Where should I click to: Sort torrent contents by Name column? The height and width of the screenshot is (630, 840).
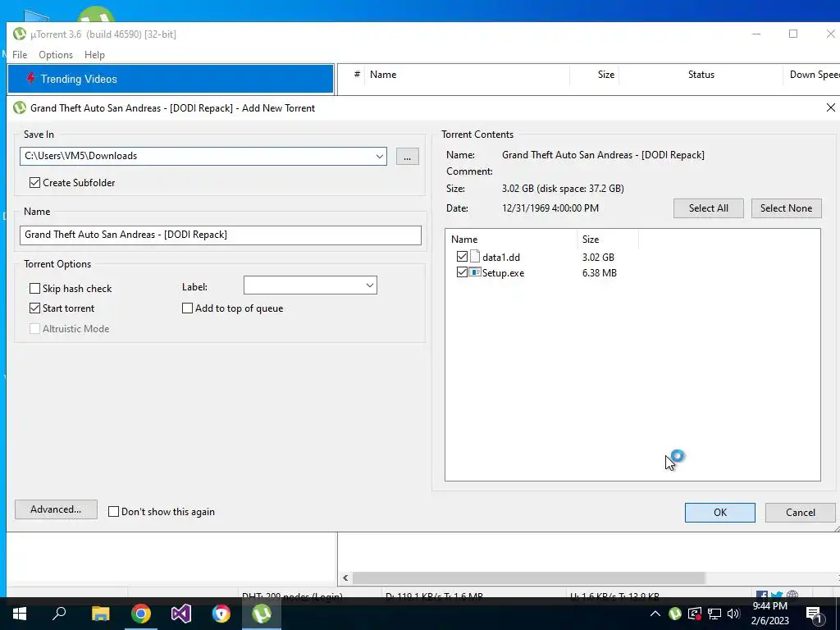pos(511,240)
